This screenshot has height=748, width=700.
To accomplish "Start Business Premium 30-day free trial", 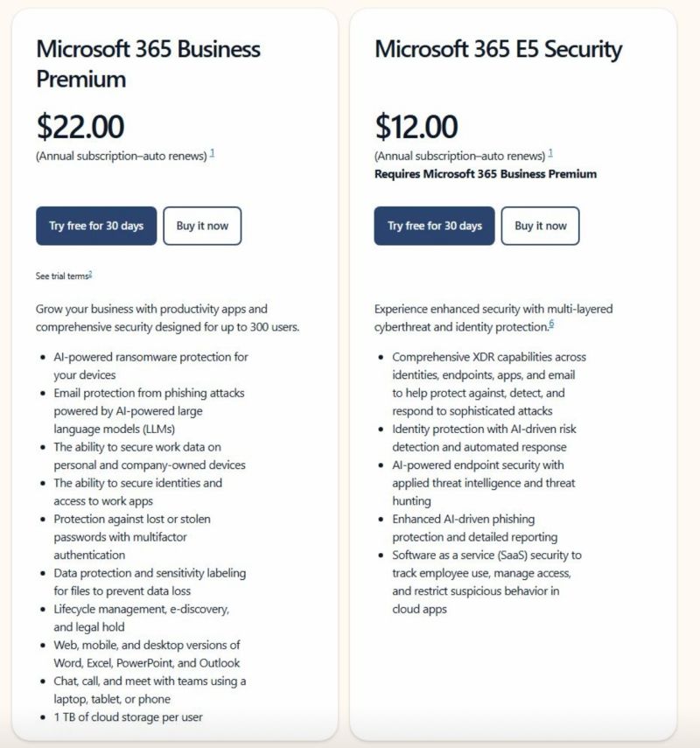I will point(96,226).
